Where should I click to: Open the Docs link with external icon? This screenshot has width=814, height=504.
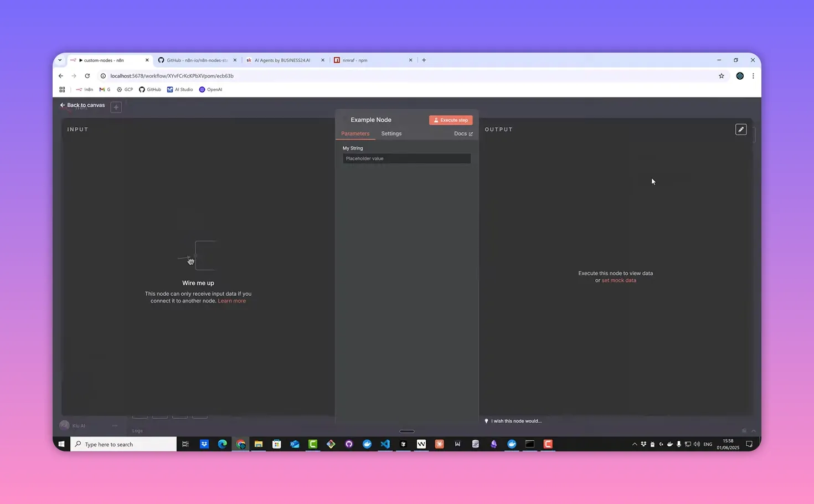tap(463, 133)
